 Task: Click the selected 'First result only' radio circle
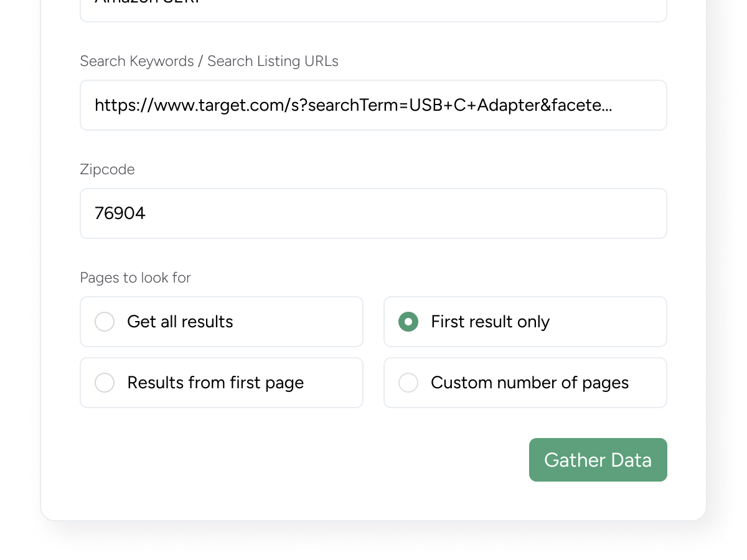(408, 322)
